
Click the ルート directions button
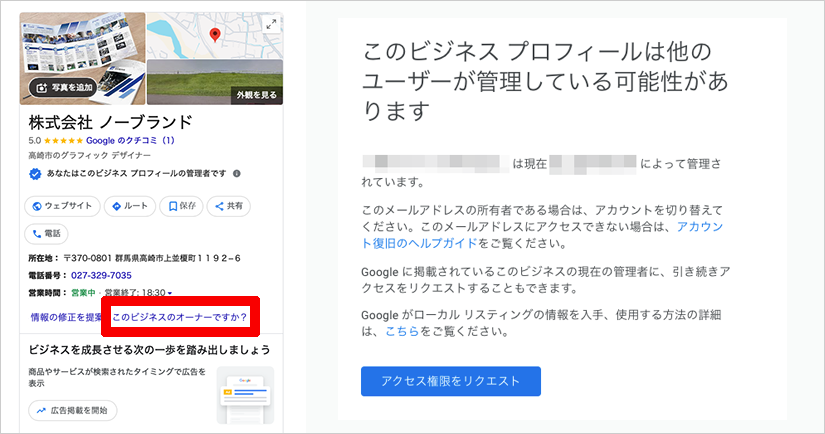[x=129, y=206]
